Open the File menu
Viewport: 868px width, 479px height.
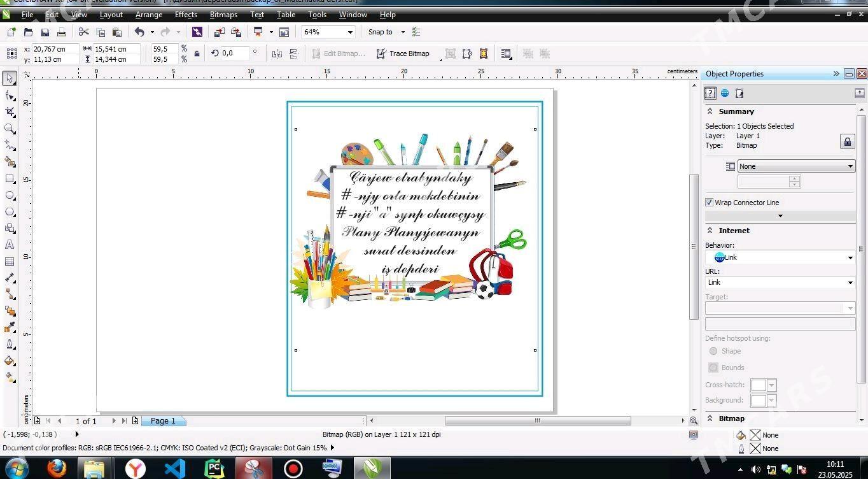(27, 15)
